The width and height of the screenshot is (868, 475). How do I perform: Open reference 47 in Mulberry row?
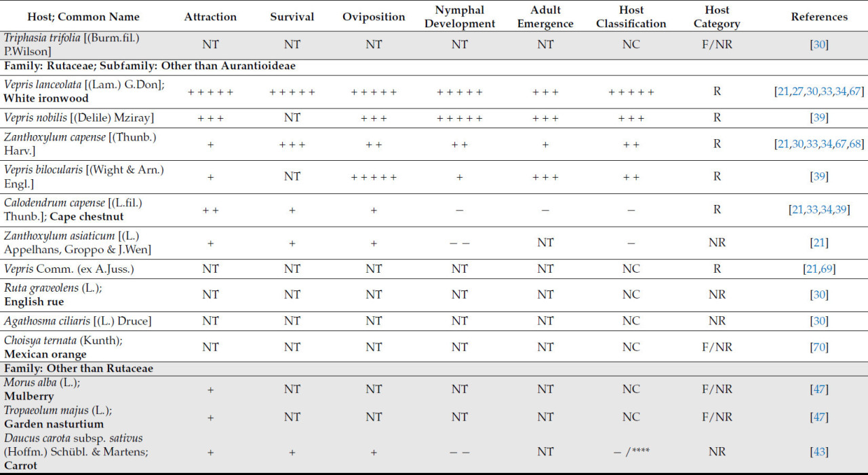tap(819, 389)
